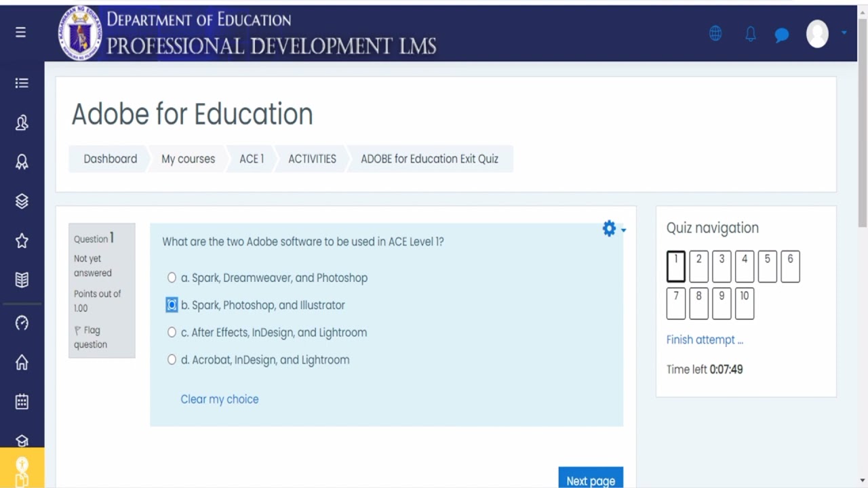Expand the user menu arrow
The image size is (868, 488).
[x=844, y=33]
